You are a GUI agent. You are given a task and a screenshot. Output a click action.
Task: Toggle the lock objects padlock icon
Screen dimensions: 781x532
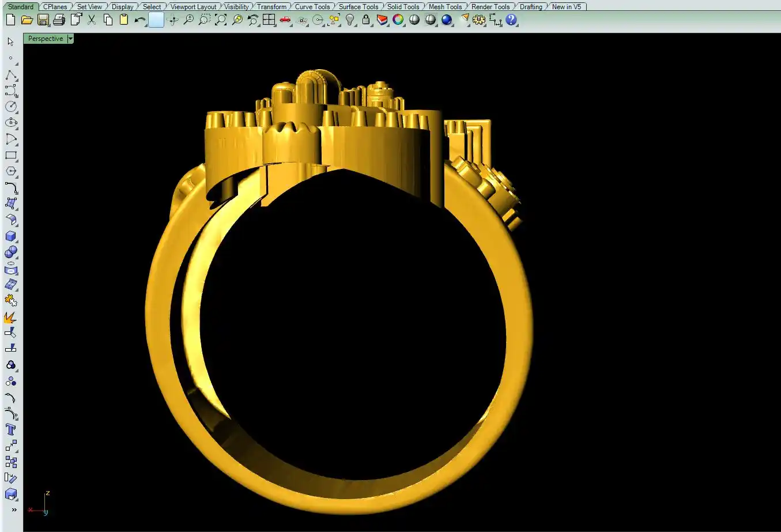366,20
